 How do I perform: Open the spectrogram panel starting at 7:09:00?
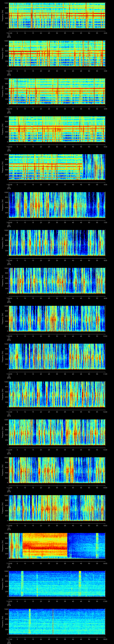point(57,318)
